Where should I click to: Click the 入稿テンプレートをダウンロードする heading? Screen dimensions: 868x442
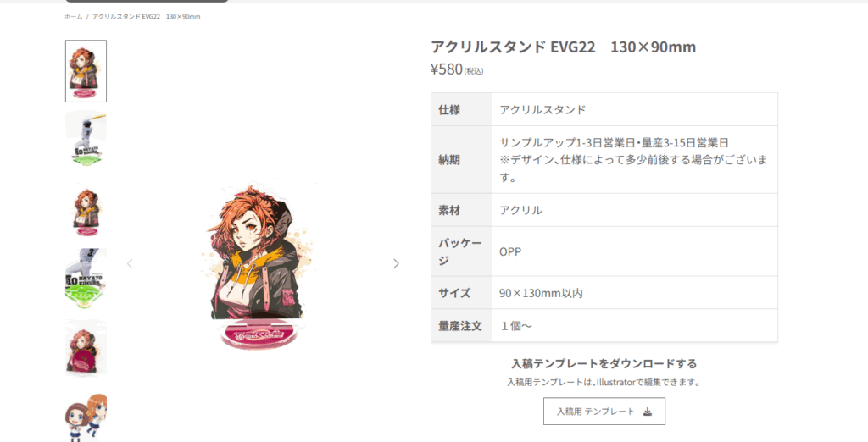click(604, 363)
